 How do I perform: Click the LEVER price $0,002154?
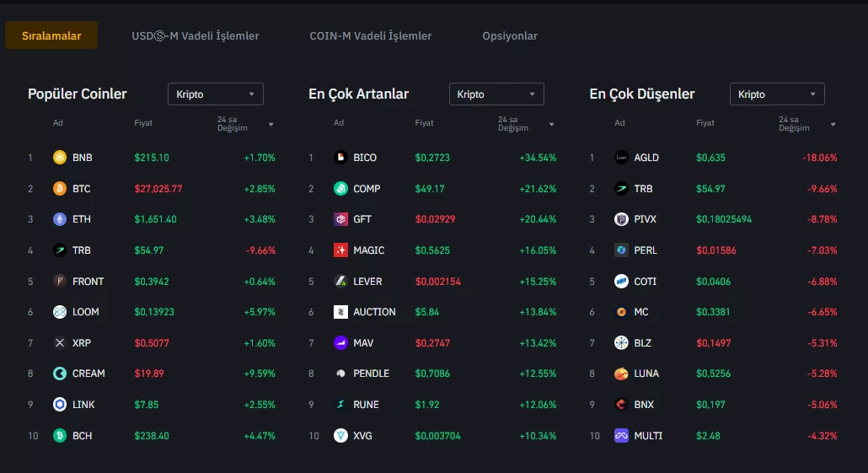click(x=437, y=282)
